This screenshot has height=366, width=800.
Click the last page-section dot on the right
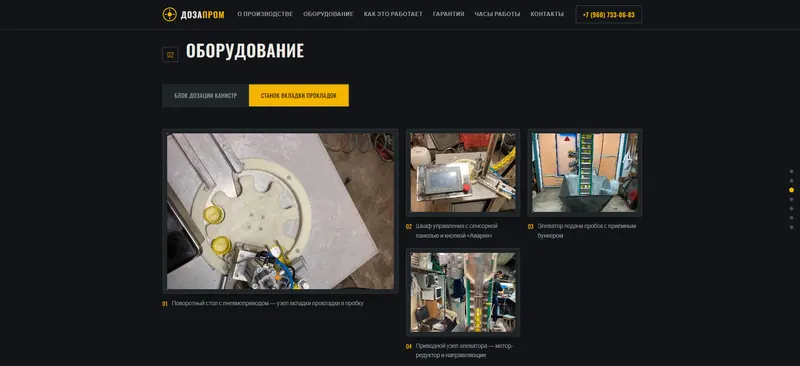coord(791,227)
